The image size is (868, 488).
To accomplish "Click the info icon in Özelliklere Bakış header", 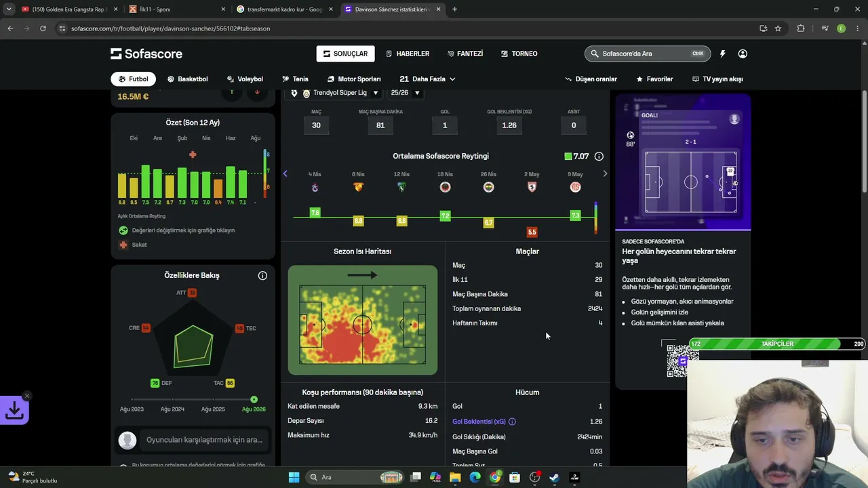I will (x=262, y=275).
